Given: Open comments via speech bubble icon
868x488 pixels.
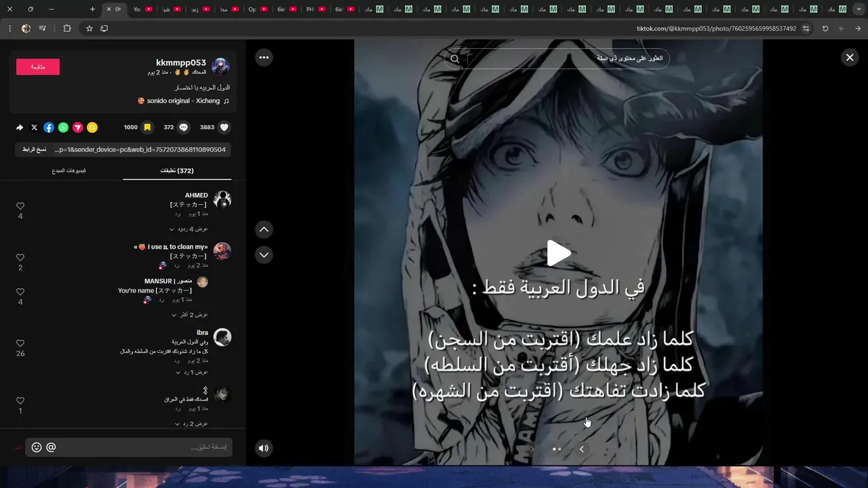Looking at the screenshot, I should 184,127.
